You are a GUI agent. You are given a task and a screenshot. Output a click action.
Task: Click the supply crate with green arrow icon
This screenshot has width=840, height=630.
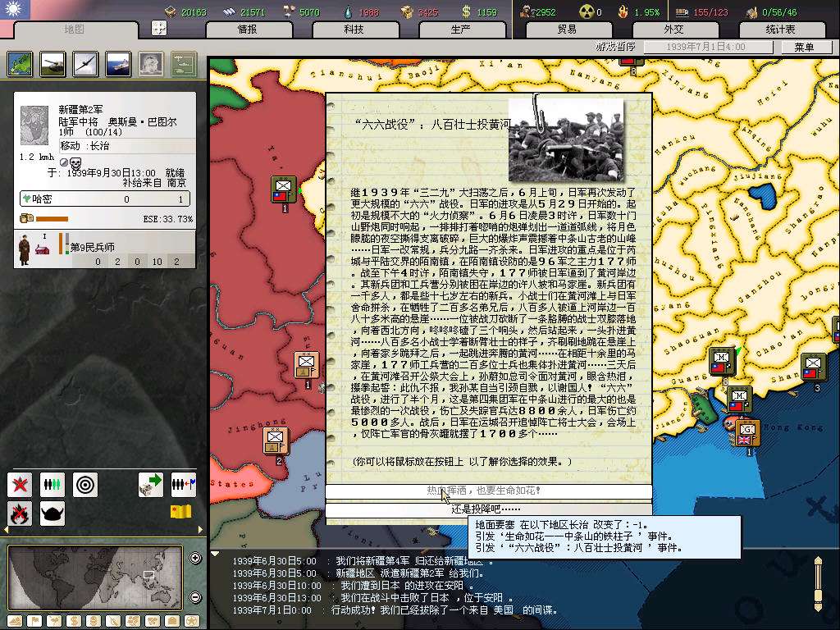point(150,485)
